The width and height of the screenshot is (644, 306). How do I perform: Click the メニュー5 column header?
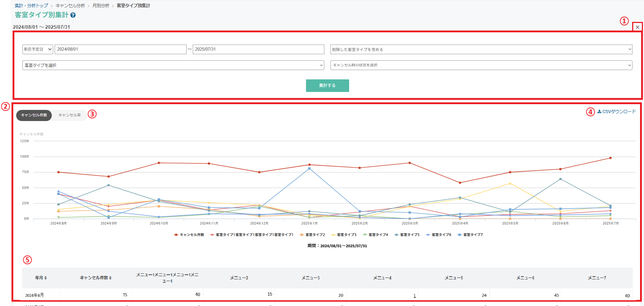[x=454, y=278]
